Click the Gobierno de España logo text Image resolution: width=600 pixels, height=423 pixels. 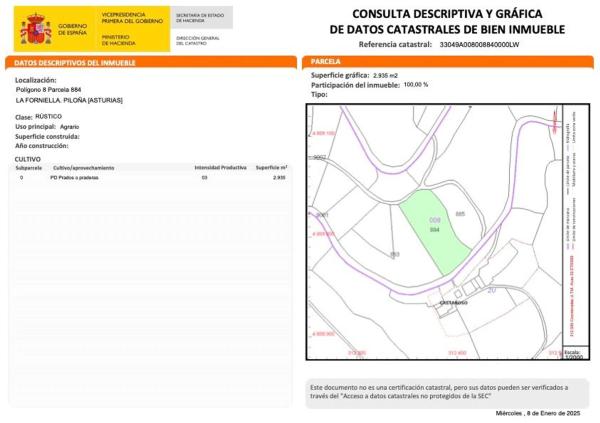point(72,26)
